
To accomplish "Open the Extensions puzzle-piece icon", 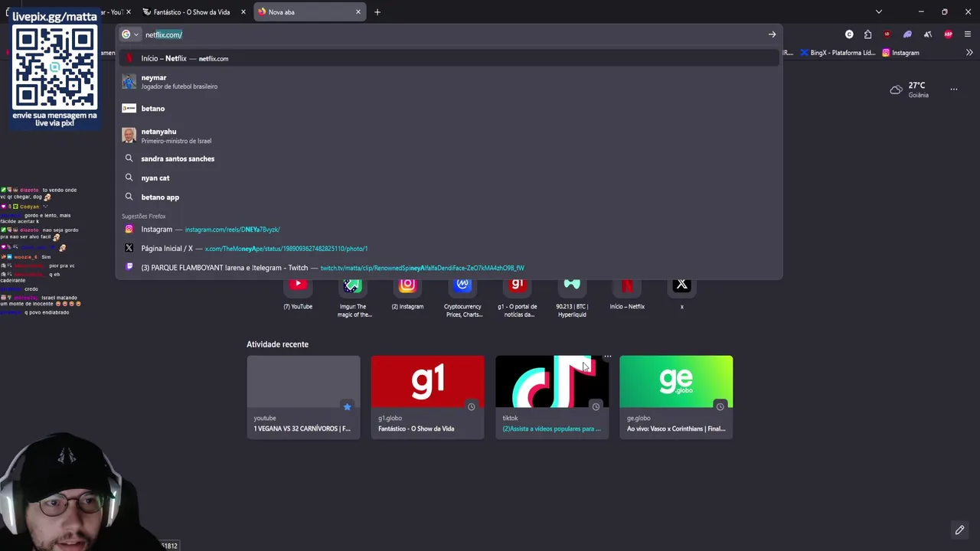I will 867,34.
